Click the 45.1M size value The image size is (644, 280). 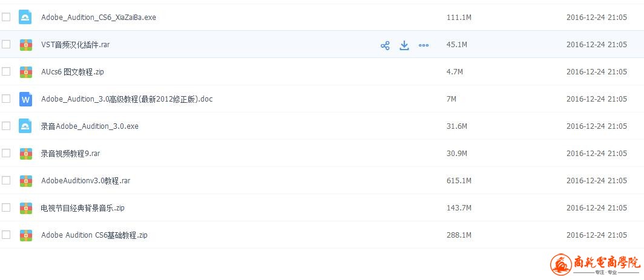tap(457, 44)
